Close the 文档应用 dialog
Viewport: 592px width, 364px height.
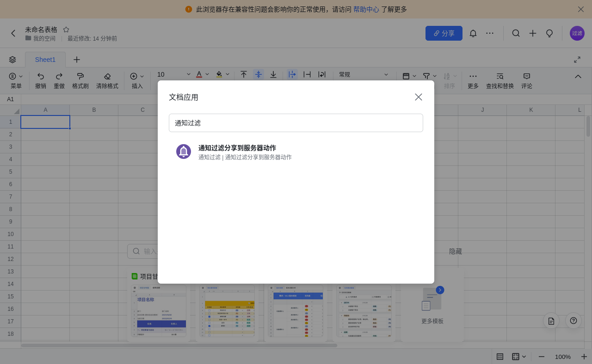(x=419, y=97)
